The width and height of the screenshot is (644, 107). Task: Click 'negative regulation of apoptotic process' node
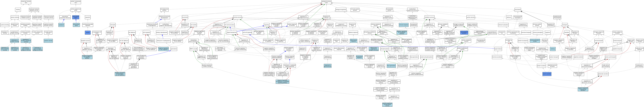pos(87,57)
